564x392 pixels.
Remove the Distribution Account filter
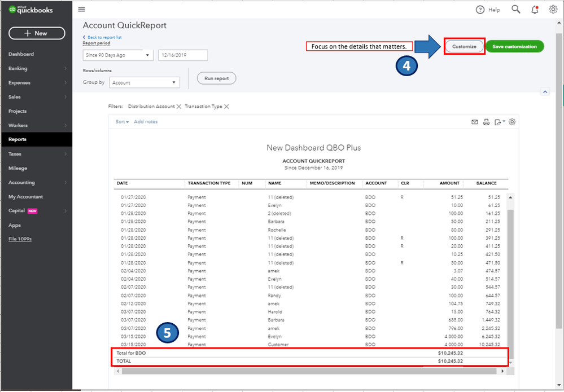click(x=179, y=107)
